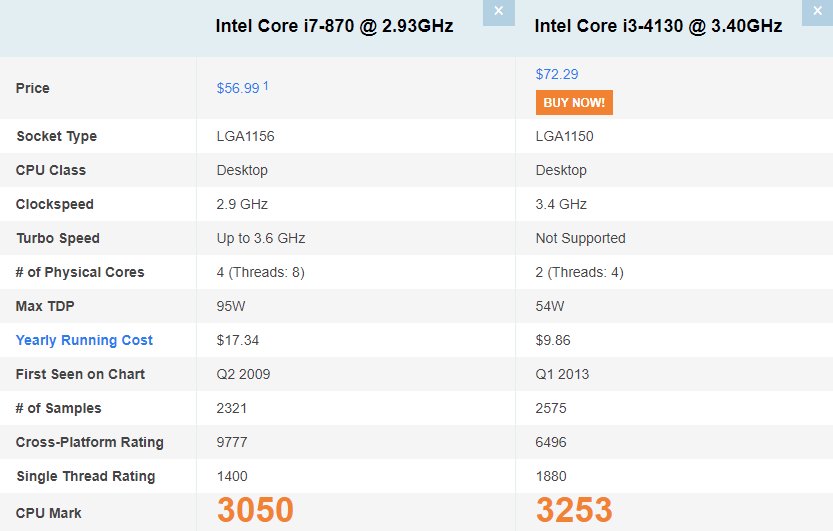Select the 54W Max TDP value

click(550, 306)
